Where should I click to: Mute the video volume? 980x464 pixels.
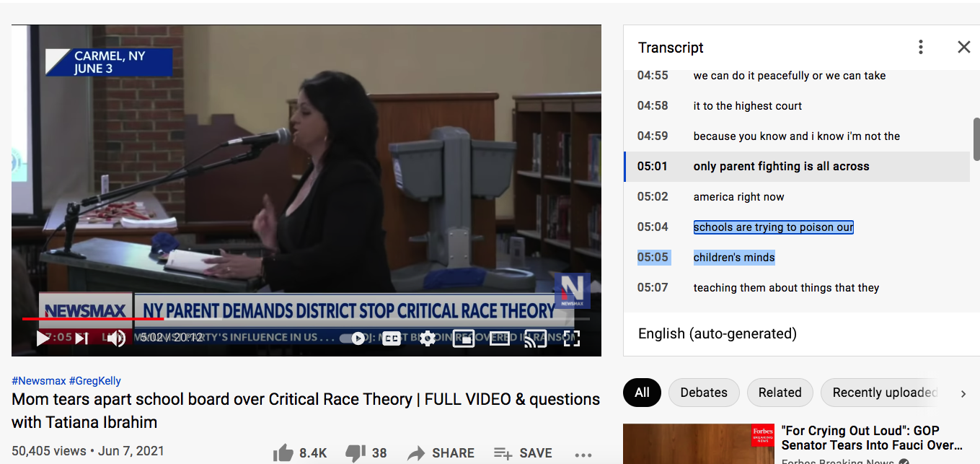pyautogui.click(x=117, y=338)
